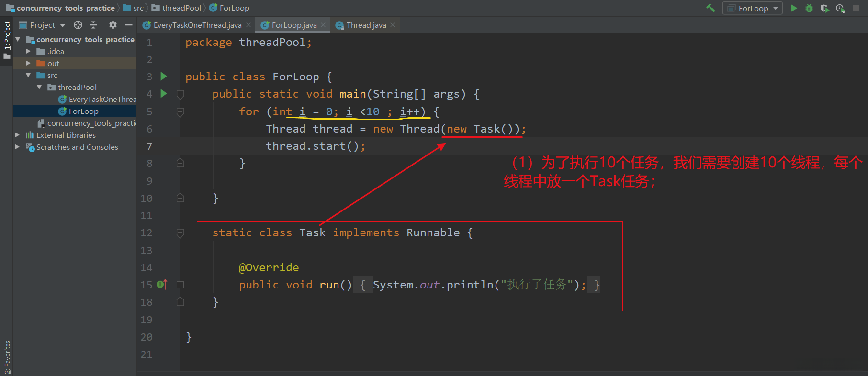Fold the for loop at line 5
Image resolution: width=868 pixels, height=376 pixels.
point(180,112)
